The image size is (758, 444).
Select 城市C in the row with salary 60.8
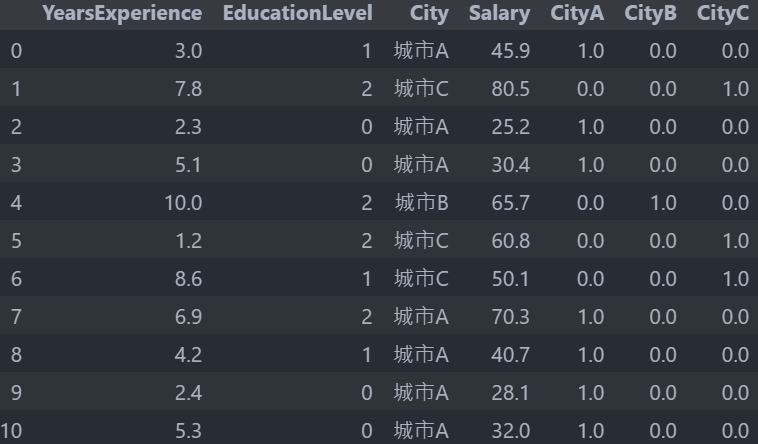pyautogui.click(x=422, y=241)
